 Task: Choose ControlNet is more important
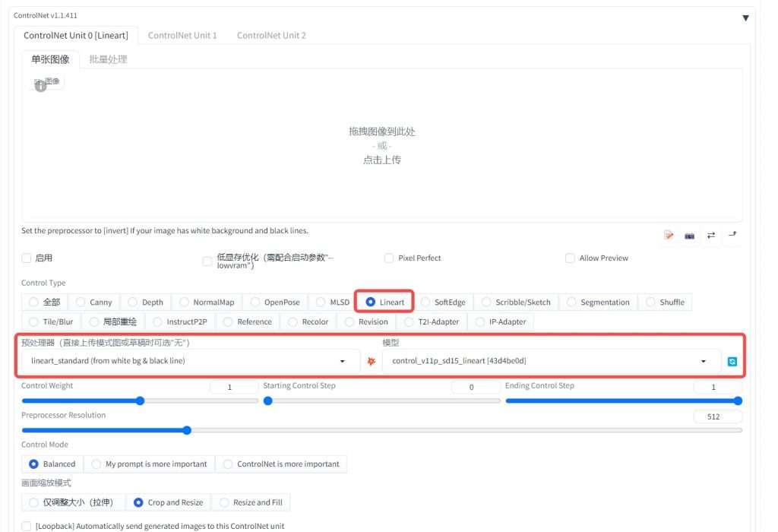281,464
